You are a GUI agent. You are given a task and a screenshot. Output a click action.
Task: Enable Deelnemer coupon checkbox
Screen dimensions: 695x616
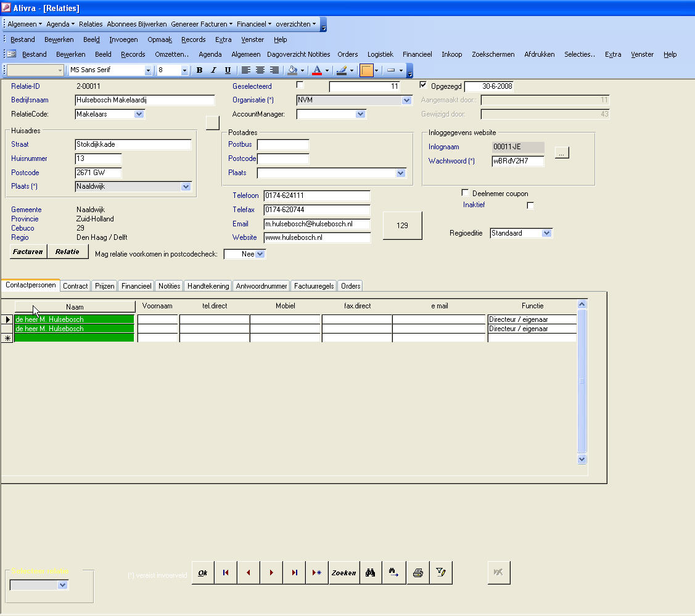(x=465, y=193)
